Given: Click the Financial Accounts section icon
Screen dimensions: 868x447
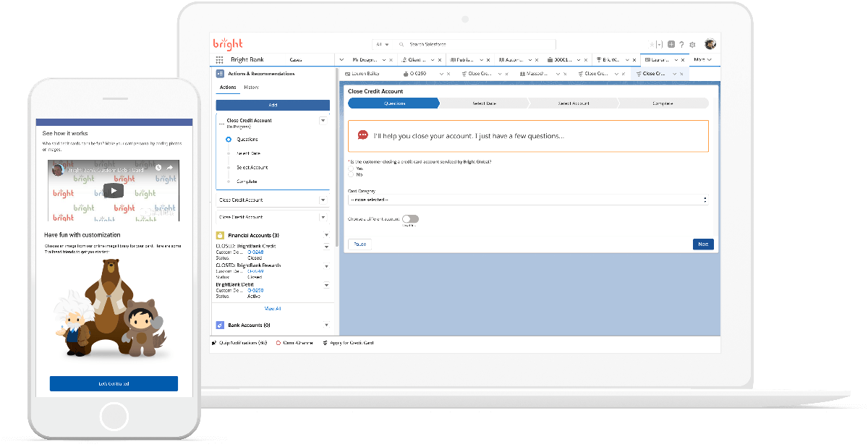Looking at the screenshot, I should click(220, 235).
